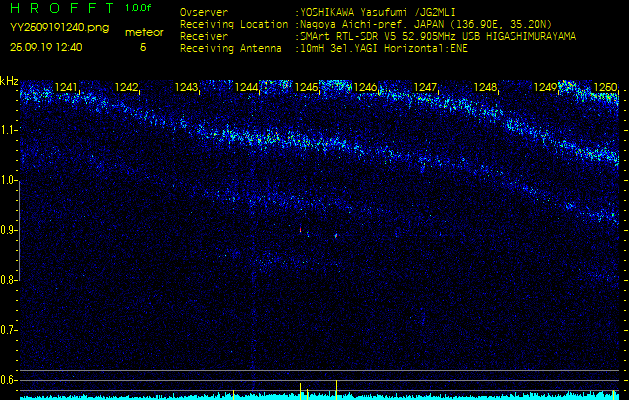Screen dimensions: 629x400
Task: Pick the 1250 time marker
Action: point(605,88)
